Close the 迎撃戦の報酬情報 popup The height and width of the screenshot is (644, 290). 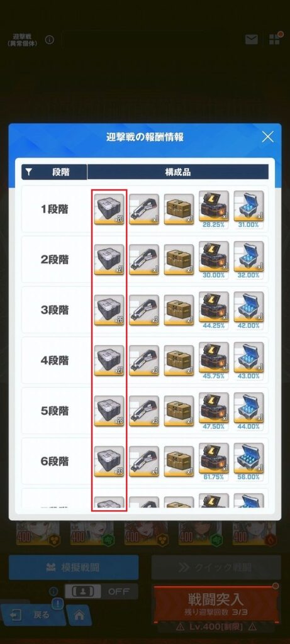click(267, 136)
